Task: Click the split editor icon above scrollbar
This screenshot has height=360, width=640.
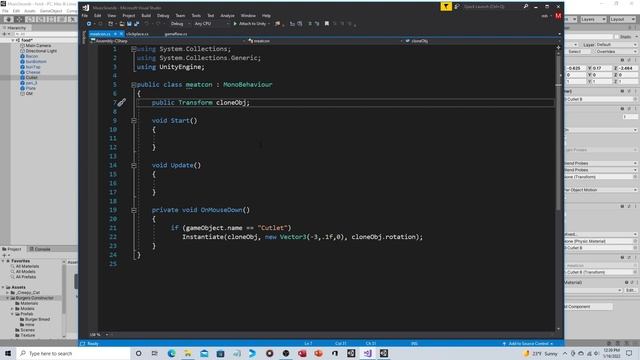Action: [558, 47]
